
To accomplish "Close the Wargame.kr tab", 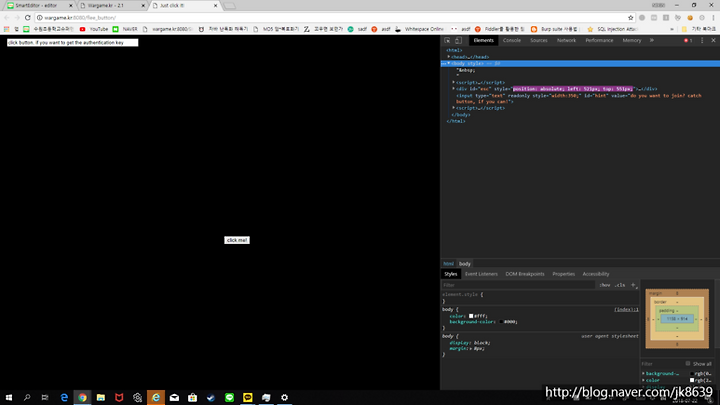I will tap(143, 6).
